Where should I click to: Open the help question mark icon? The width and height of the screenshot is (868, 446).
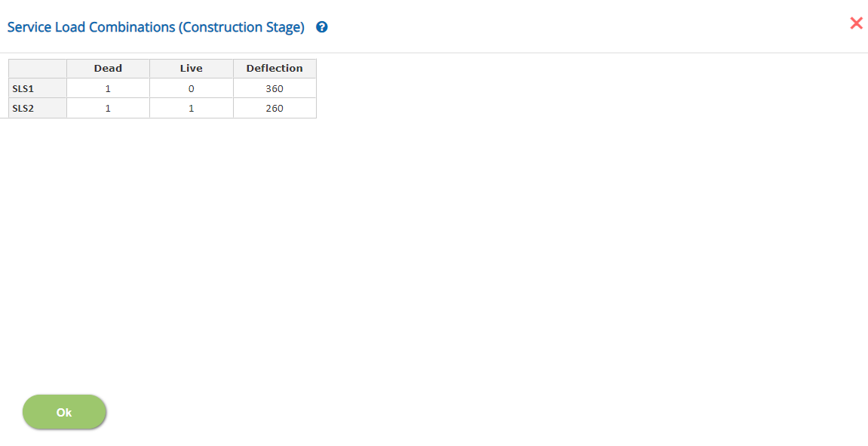coord(321,27)
